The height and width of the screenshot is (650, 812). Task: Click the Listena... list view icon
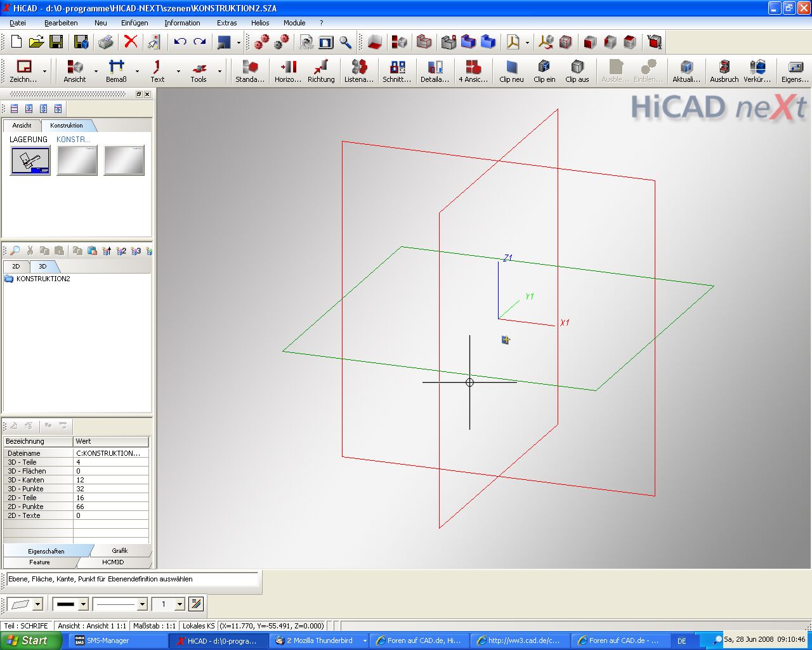click(359, 71)
